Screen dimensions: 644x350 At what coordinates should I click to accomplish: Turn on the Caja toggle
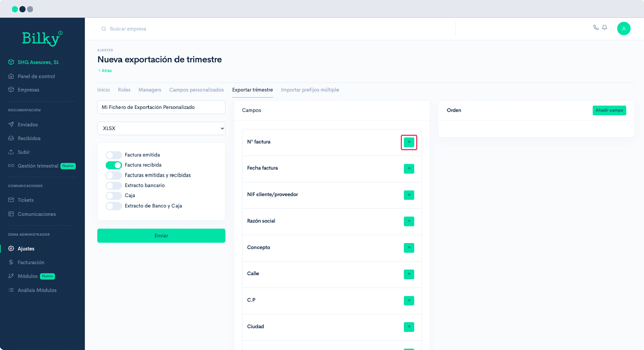click(114, 195)
